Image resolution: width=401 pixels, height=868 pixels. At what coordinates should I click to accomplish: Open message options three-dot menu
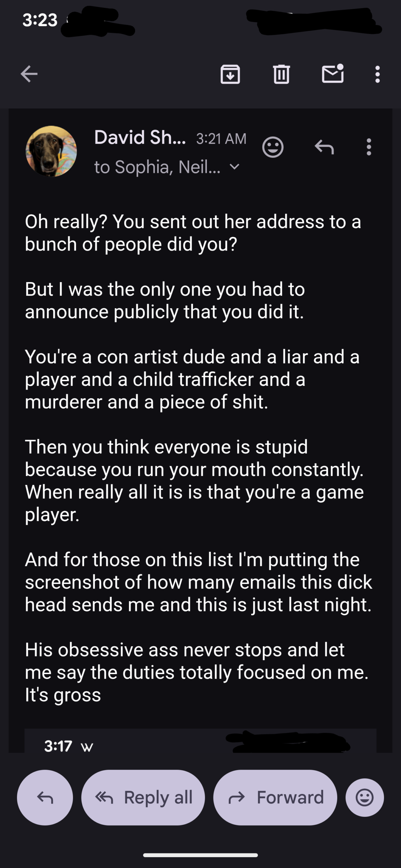pyautogui.click(x=369, y=147)
